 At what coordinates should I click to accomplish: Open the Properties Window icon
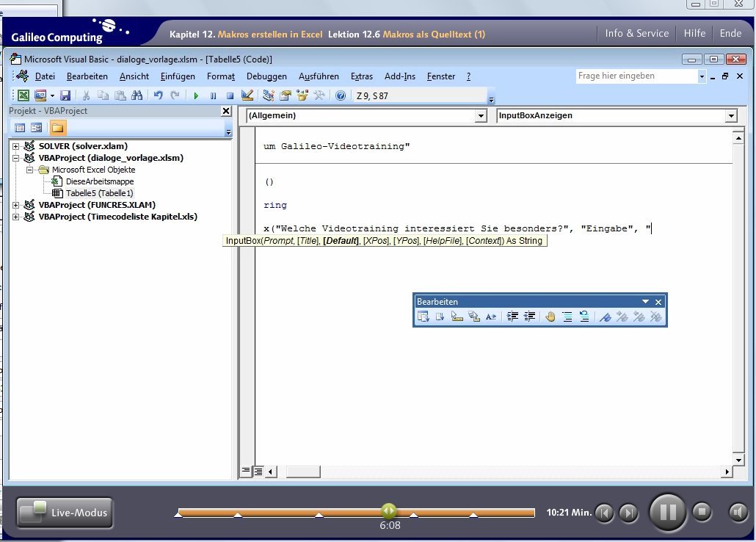[286, 95]
